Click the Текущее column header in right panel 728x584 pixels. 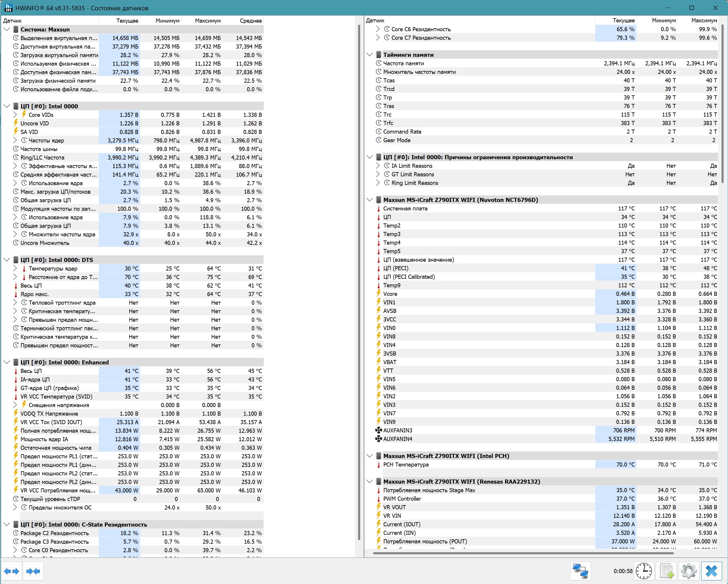(x=623, y=21)
